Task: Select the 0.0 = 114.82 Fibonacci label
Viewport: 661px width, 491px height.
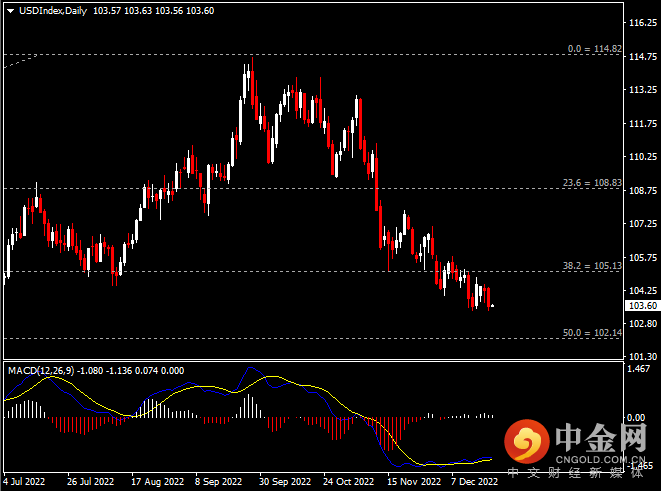Action: pos(595,48)
